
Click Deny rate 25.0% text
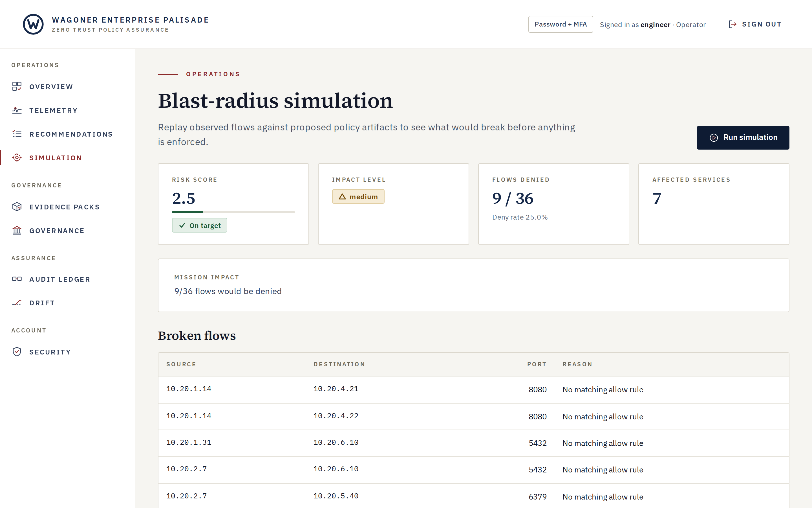click(520, 217)
